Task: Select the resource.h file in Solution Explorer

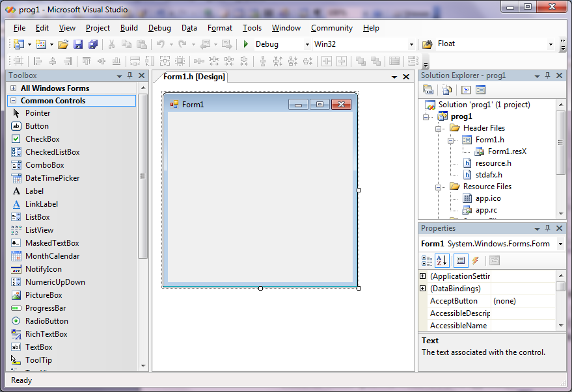Action: tap(493, 163)
